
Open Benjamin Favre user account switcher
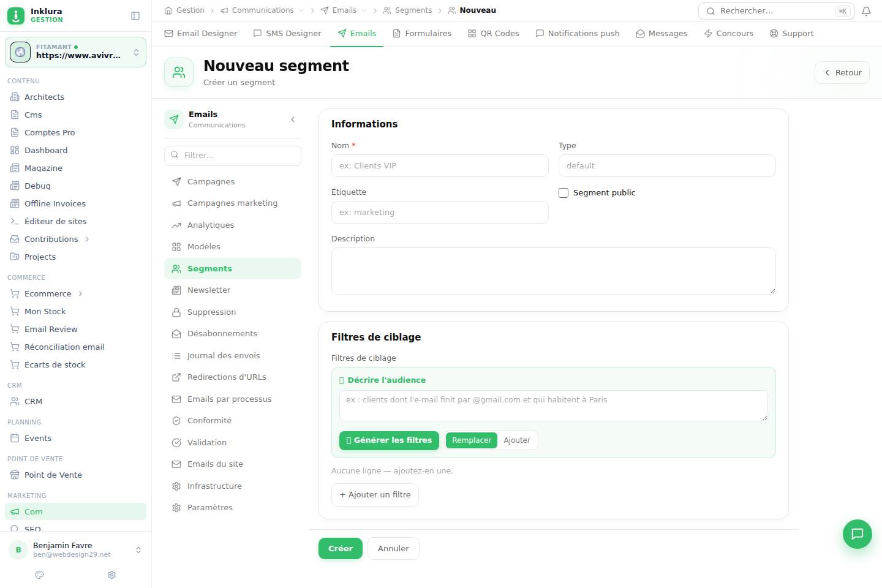[75, 550]
